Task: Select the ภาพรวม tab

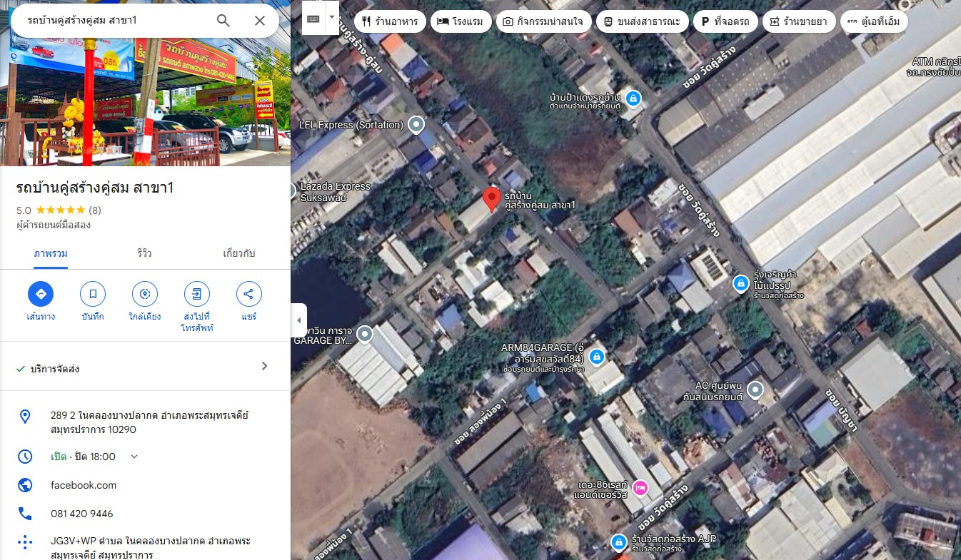Action: 51,253
